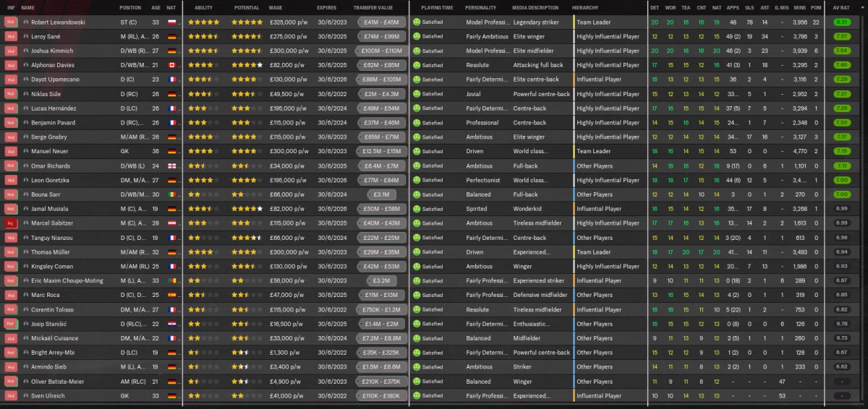The width and height of the screenshot is (868, 409).
Task: Click the player silhouette icon beside Jamal Musiala
Action: click(26, 209)
